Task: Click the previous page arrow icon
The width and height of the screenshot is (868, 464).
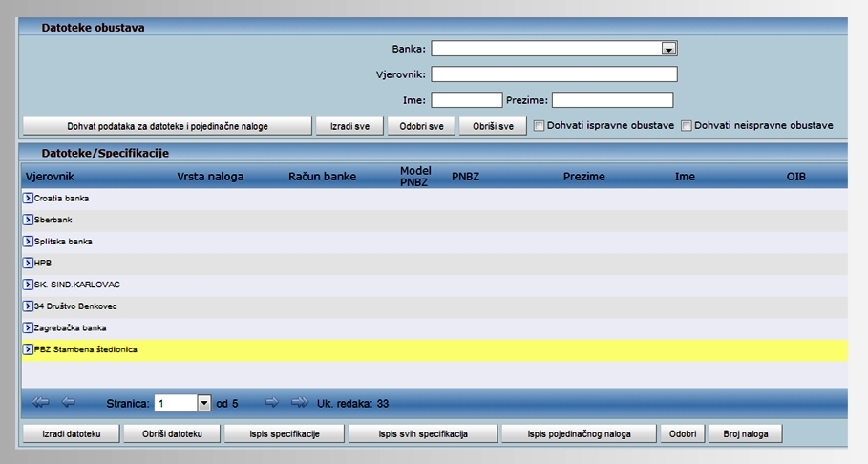Action: pos(69,403)
